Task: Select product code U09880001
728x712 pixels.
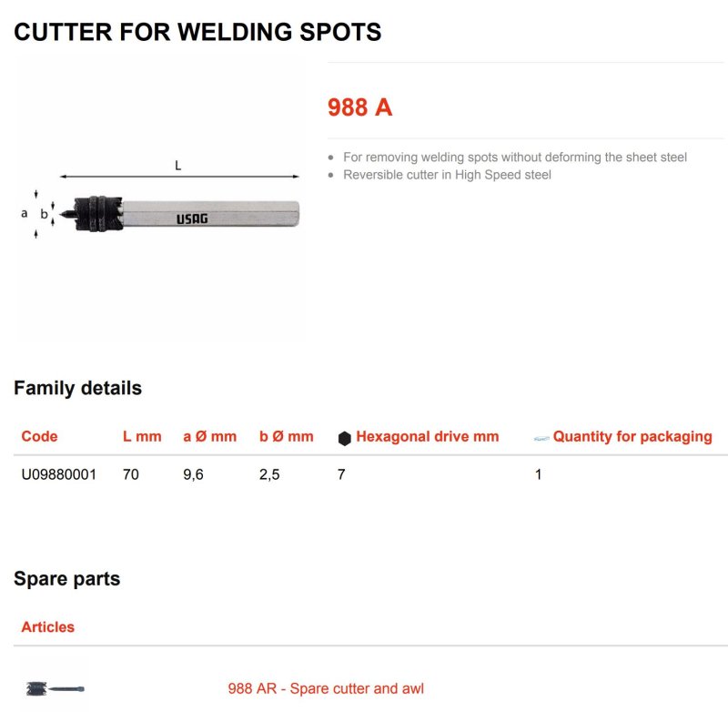Action: [58, 474]
